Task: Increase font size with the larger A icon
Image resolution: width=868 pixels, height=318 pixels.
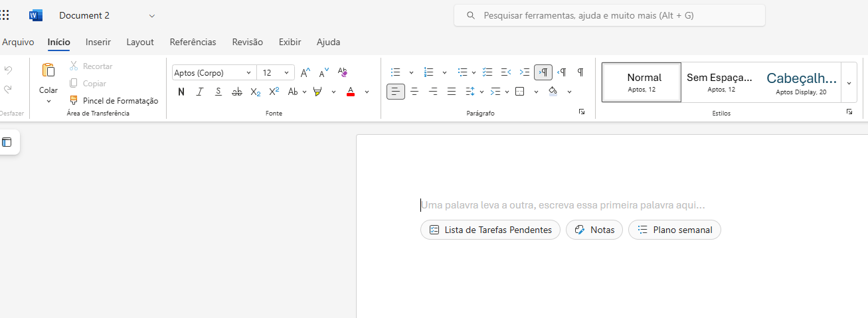Action: [x=305, y=72]
